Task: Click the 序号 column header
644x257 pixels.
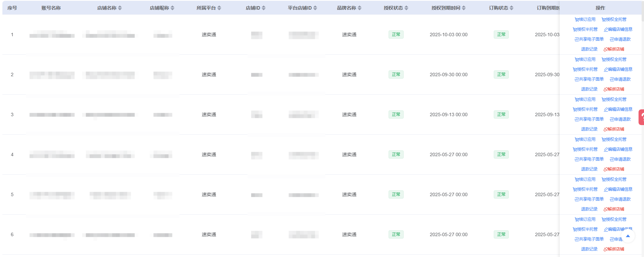Action: click(x=12, y=8)
